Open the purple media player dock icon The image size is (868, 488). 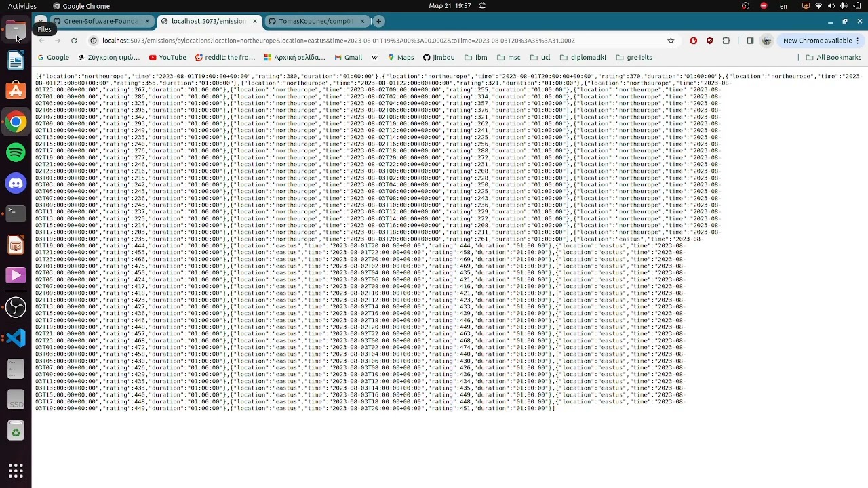(16, 275)
